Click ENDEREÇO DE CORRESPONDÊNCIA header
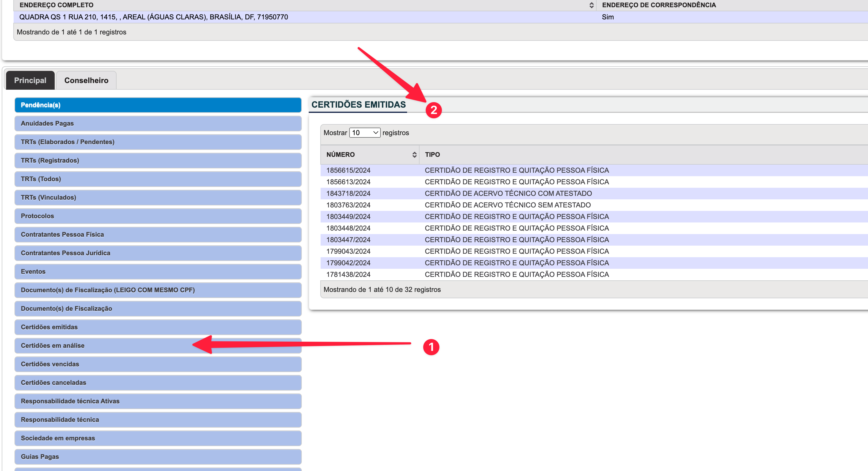This screenshot has width=868, height=471. (x=659, y=5)
